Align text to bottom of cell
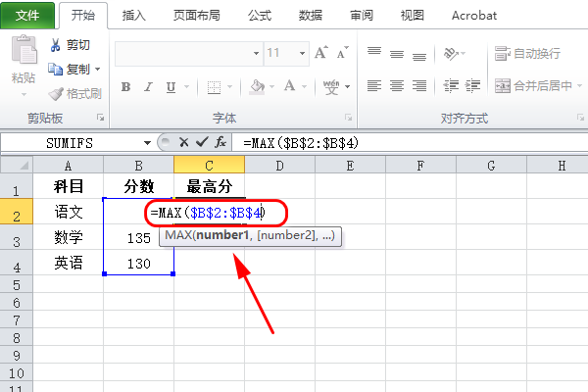This screenshot has width=588, height=392. click(419, 56)
